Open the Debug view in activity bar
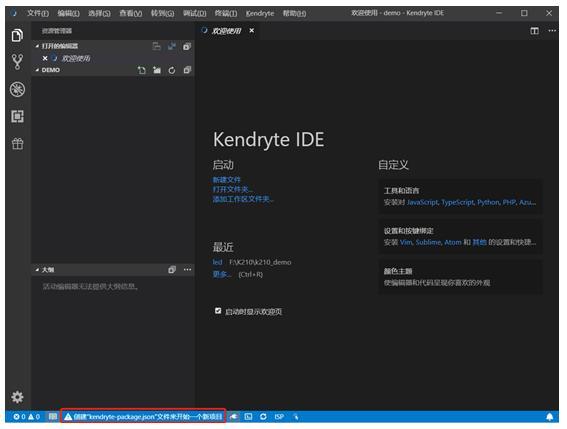Viewport: 567px width, 429px height. 17,89
